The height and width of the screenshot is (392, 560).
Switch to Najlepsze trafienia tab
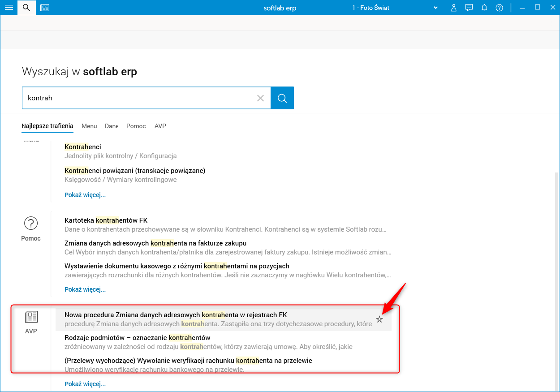coord(47,126)
